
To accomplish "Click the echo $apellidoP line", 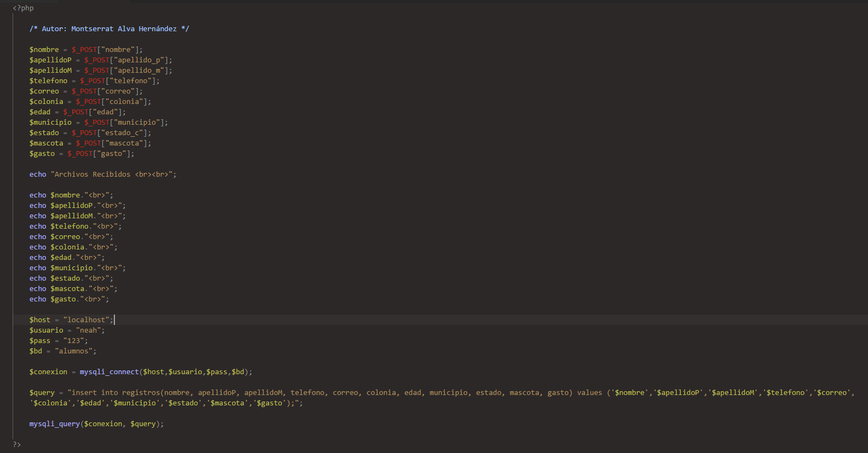I will point(78,206).
